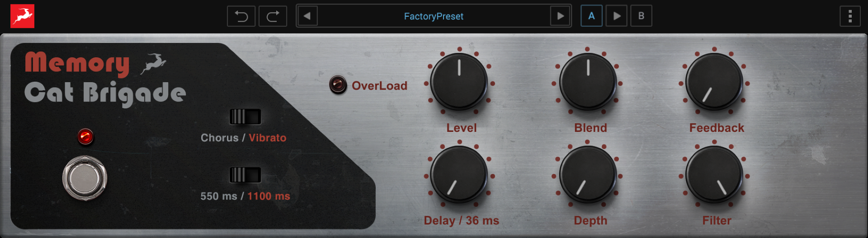Click the Level knob
Screen dimensions: 868x238
pyautogui.click(x=459, y=82)
